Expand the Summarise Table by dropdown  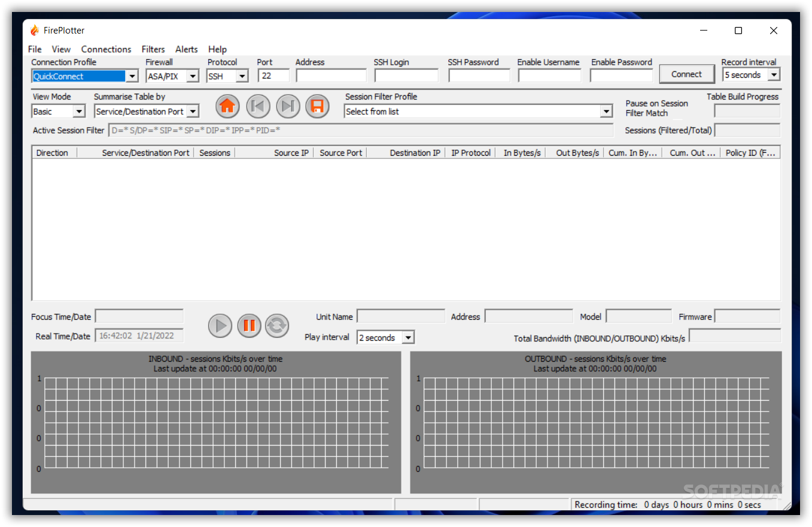point(193,111)
